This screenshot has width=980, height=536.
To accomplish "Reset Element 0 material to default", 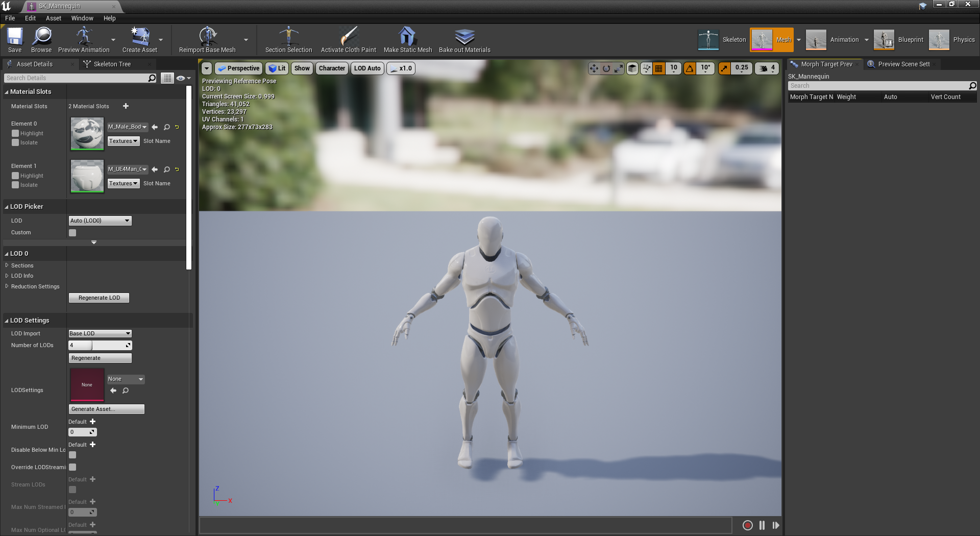I will pos(177,127).
